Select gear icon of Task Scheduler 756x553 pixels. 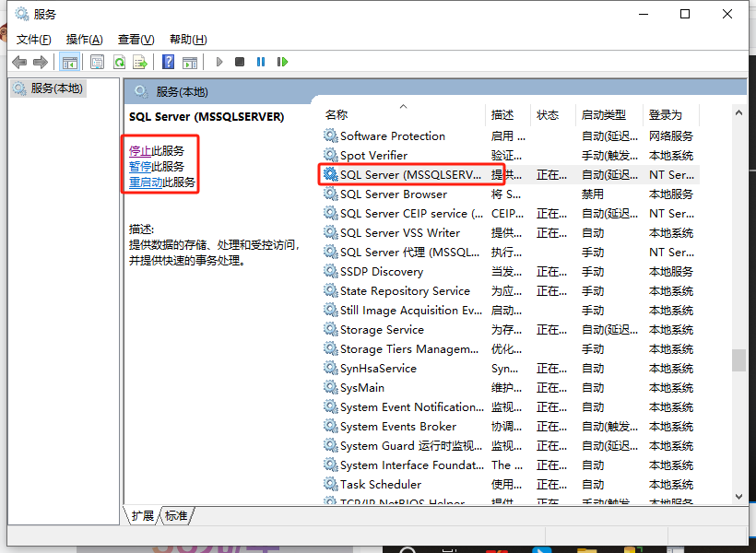click(x=330, y=484)
